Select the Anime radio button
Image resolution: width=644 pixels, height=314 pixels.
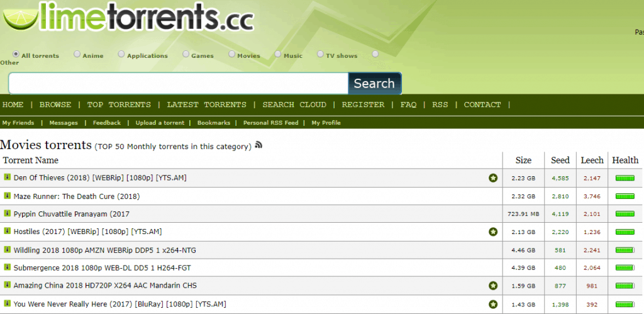click(x=77, y=54)
